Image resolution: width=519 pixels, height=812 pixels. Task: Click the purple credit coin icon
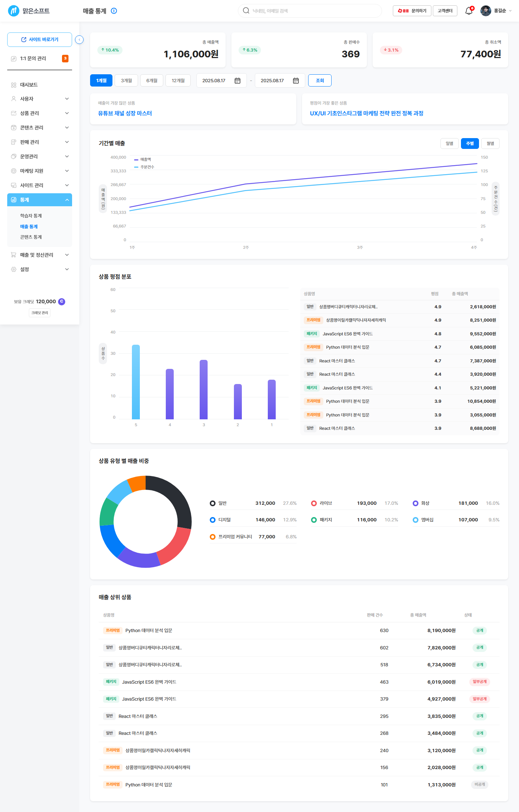62,301
